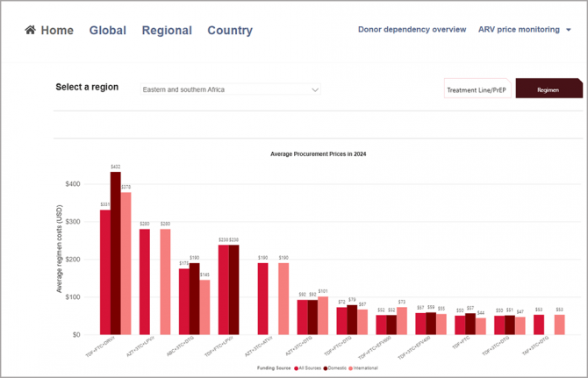This screenshot has height=378, width=588.
Task: Navigate to Country tab
Action: tap(230, 30)
